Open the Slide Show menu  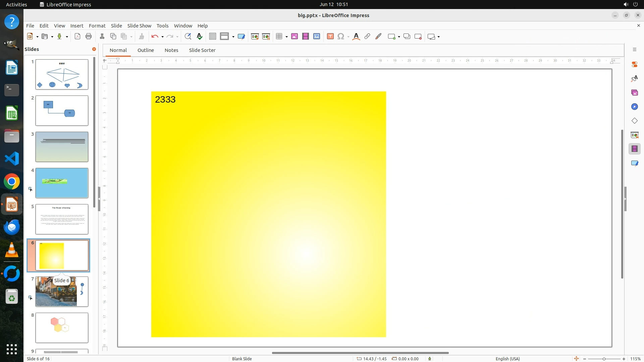(x=139, y=25)
